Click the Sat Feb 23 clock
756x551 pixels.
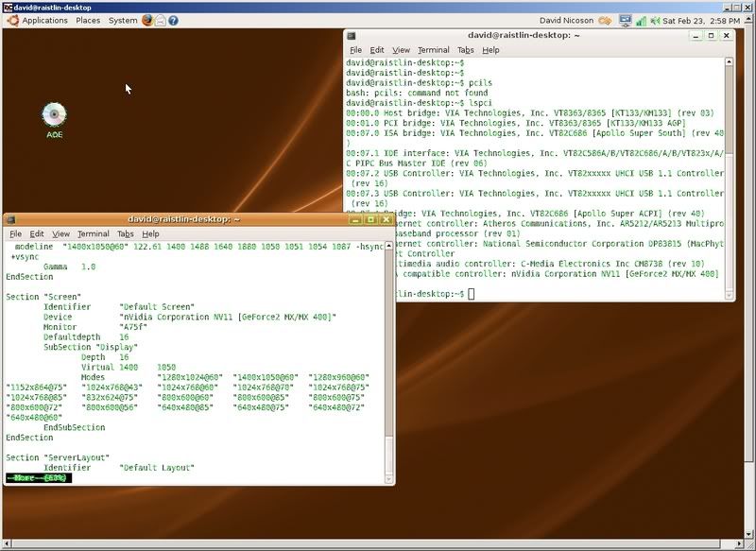(x=701, y=21)
